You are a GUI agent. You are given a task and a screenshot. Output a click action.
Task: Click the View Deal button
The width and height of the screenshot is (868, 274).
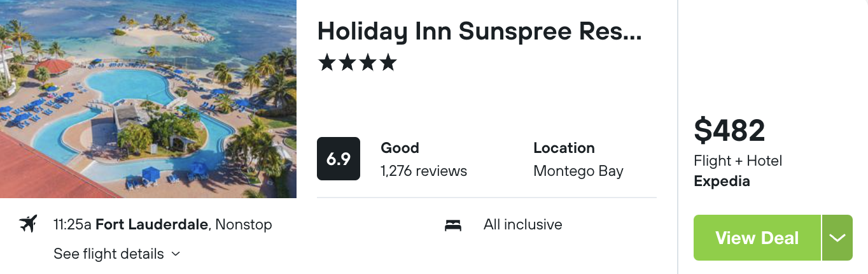click(x=757, y=238)
